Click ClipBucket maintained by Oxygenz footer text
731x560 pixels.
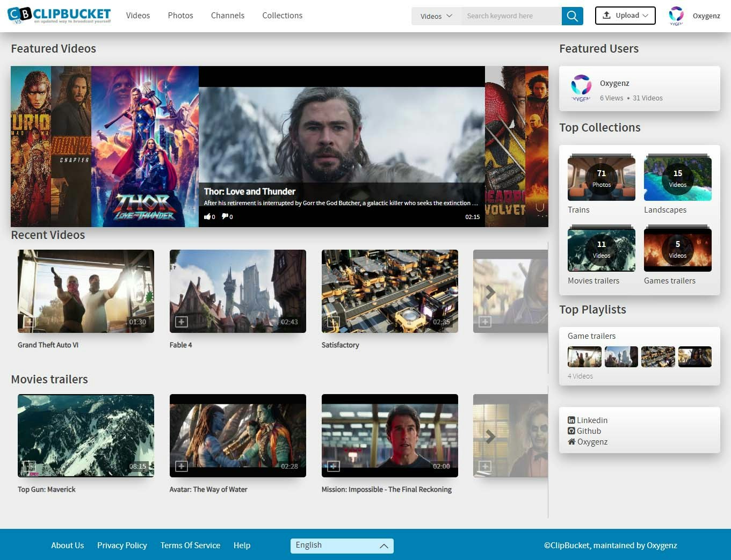click(611, 546)
